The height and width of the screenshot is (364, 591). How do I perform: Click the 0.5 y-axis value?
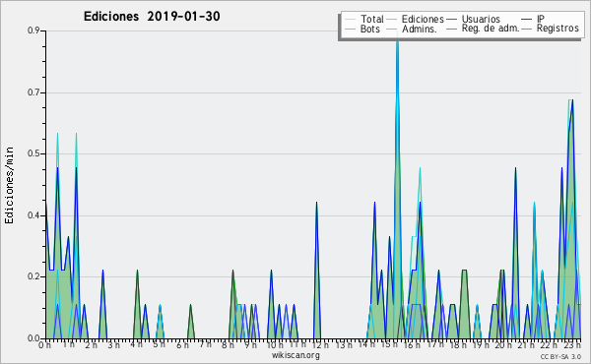pyautogui.click(x=33, y=153)
